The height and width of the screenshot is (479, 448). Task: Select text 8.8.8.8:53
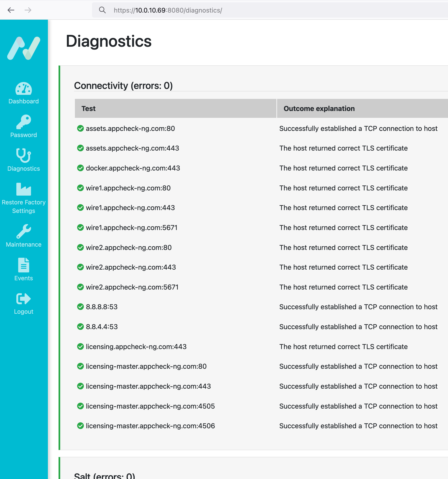[x=102, y=307]
